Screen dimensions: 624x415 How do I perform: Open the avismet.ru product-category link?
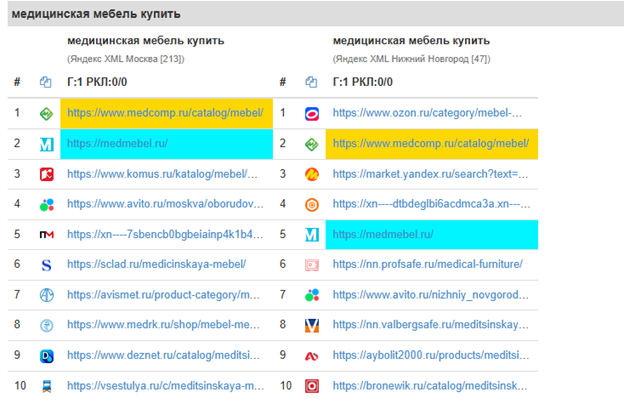click(165, 294)
